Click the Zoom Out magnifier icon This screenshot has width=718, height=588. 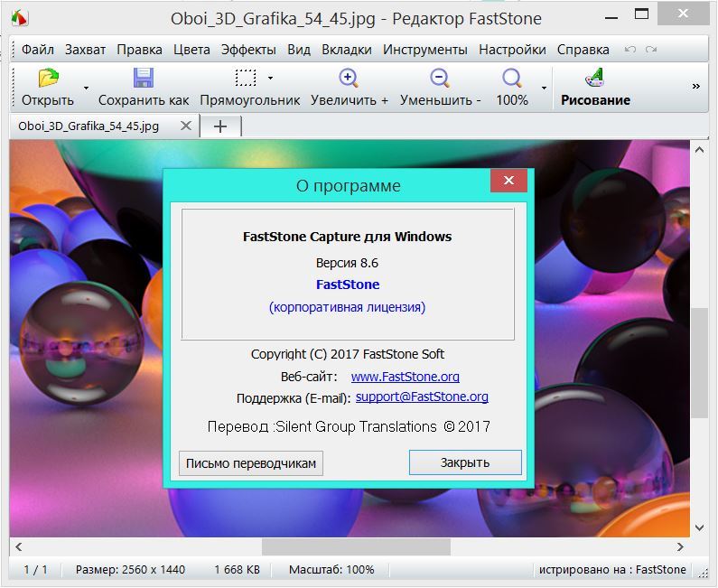tap(440, 78)
